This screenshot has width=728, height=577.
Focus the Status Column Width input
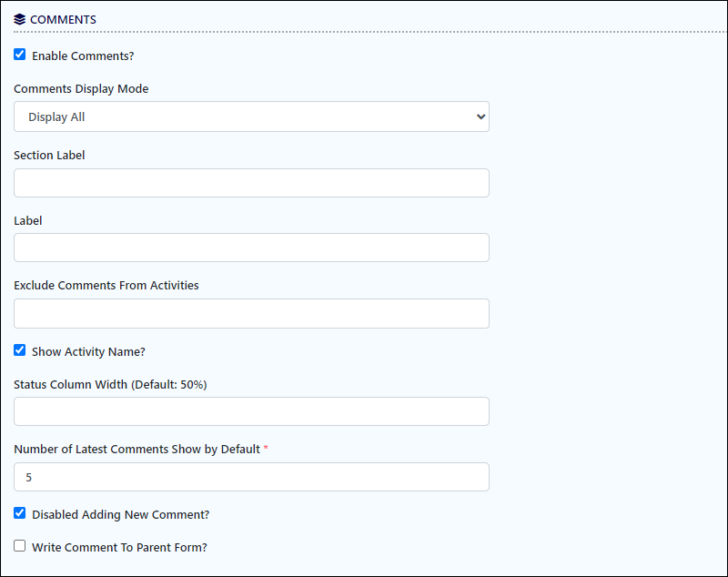pyautogui.click(x=252, y=411)
